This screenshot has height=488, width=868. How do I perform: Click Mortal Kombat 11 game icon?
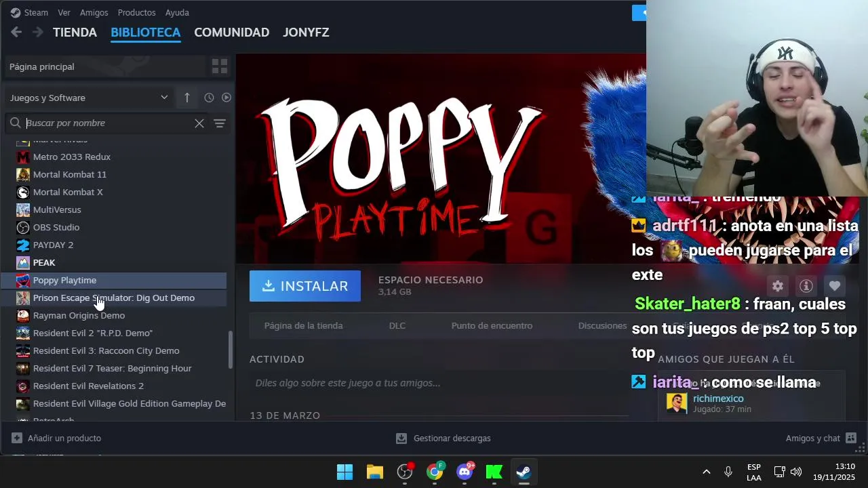[23, 174]
